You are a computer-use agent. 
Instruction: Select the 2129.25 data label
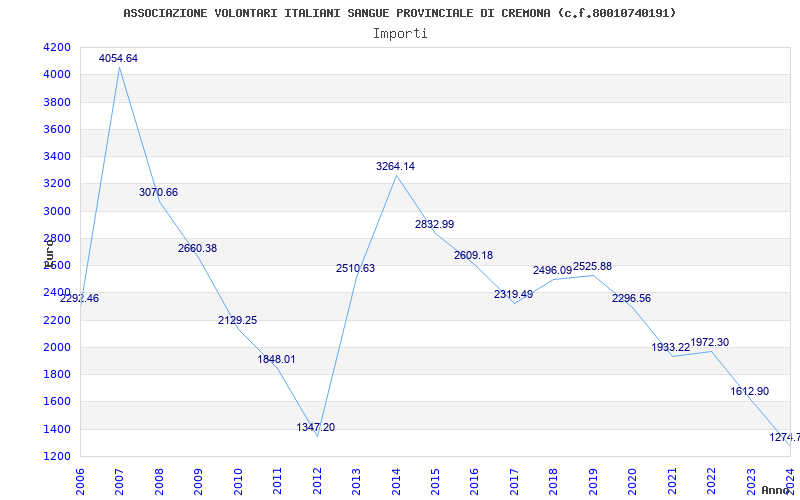click(237, 320)
